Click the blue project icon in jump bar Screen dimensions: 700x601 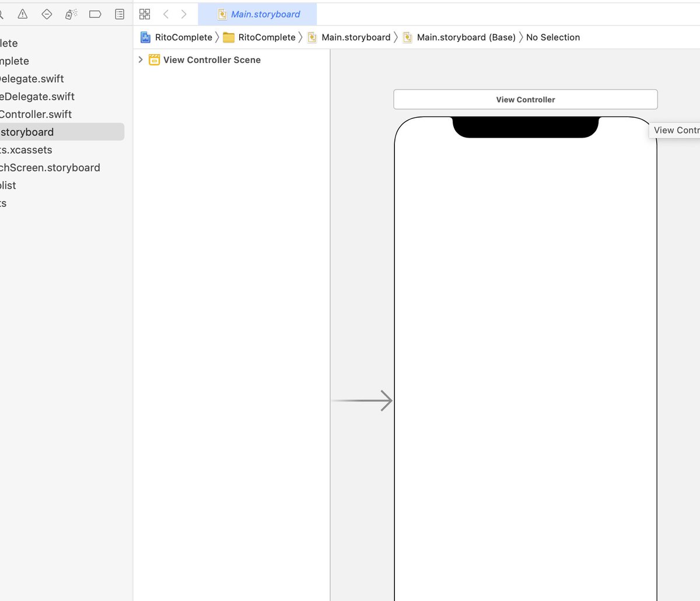point(145,37)
